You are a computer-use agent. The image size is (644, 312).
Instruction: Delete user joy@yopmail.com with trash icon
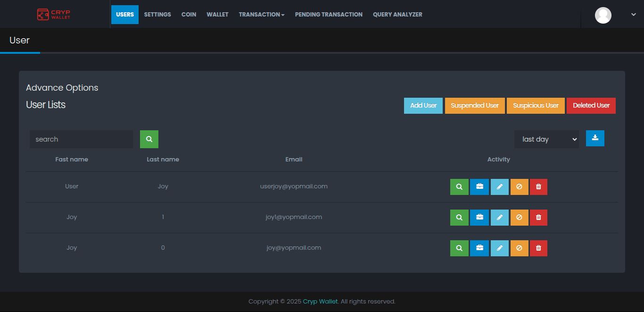tap(538, 248)
